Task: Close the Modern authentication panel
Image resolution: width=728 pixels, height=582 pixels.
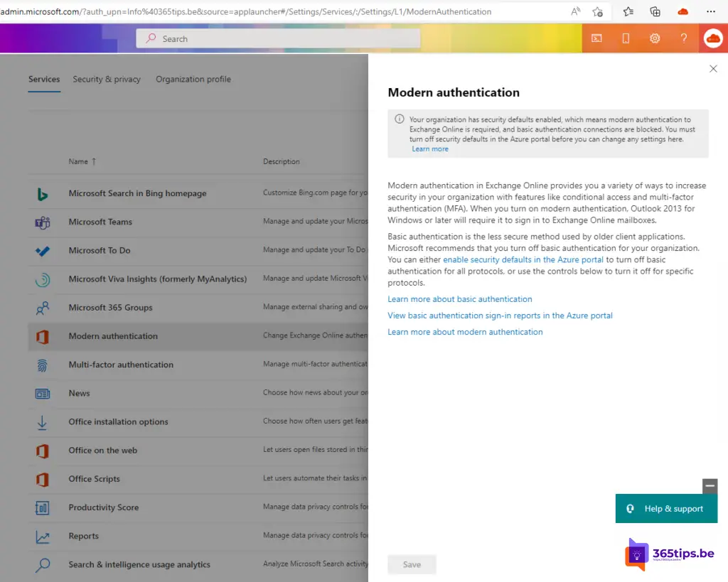Action: coord(713,69)
